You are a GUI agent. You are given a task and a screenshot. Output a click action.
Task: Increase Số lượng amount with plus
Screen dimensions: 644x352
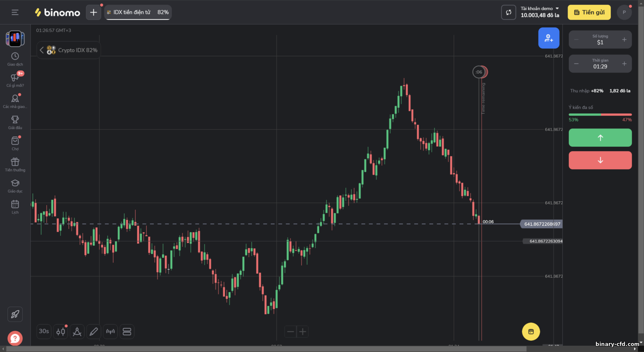(624, 39)
